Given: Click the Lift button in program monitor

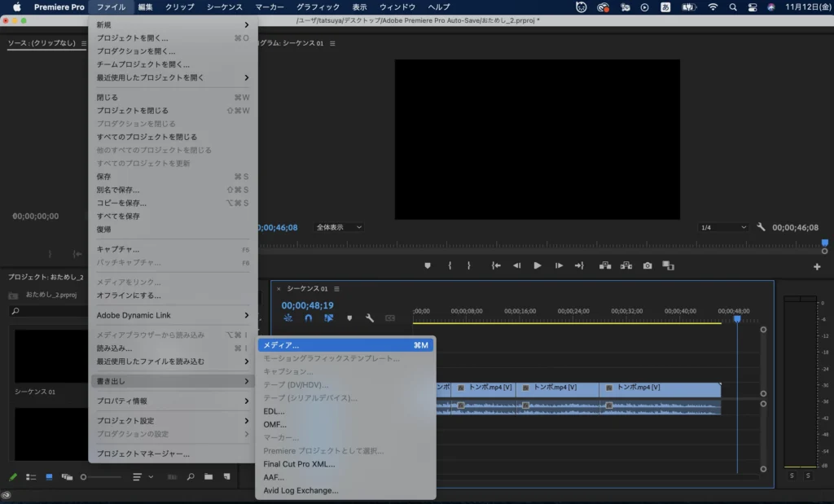Looking at the screenshot, I should pos(605,265).
